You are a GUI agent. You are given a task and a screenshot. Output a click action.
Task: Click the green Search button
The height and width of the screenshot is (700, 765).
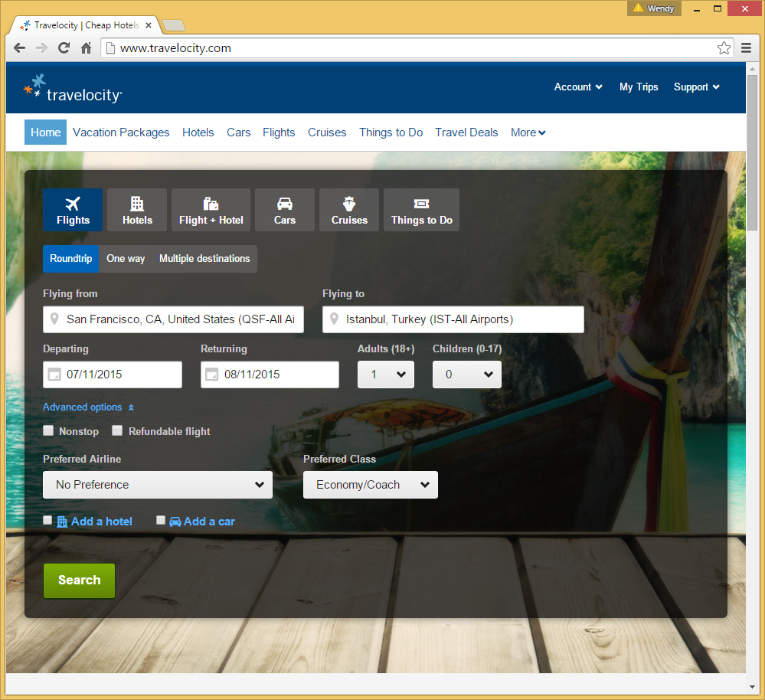(x=79, y=581)
